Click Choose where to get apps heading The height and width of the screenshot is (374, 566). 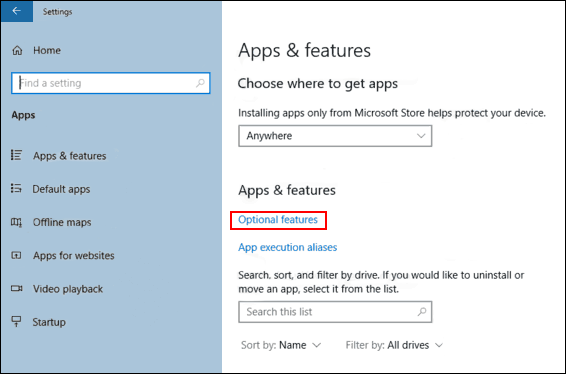pyautogui.click(x=318, y=84)
